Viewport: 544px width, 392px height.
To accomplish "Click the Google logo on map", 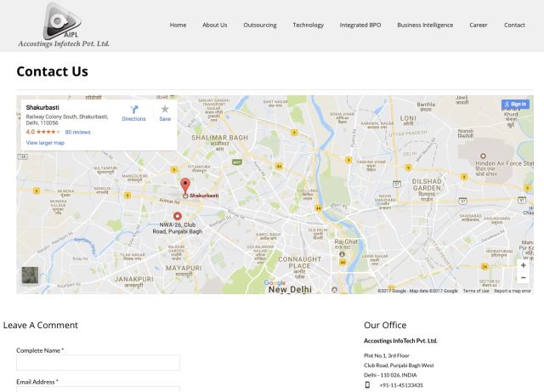I will 275,283.
